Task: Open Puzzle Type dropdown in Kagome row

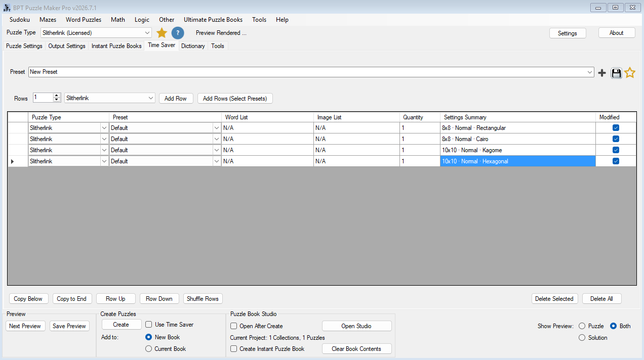Action: pyautogui.click(x=104, y=150)
